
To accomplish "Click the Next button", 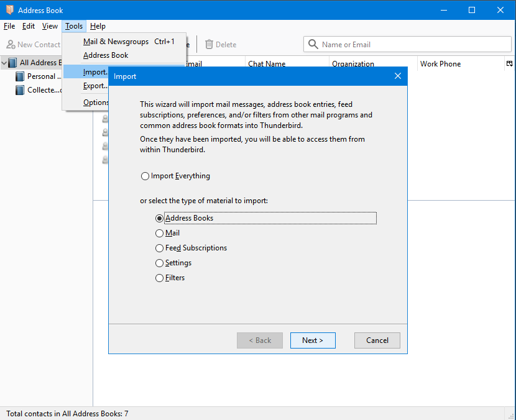I will pos(313,340).
